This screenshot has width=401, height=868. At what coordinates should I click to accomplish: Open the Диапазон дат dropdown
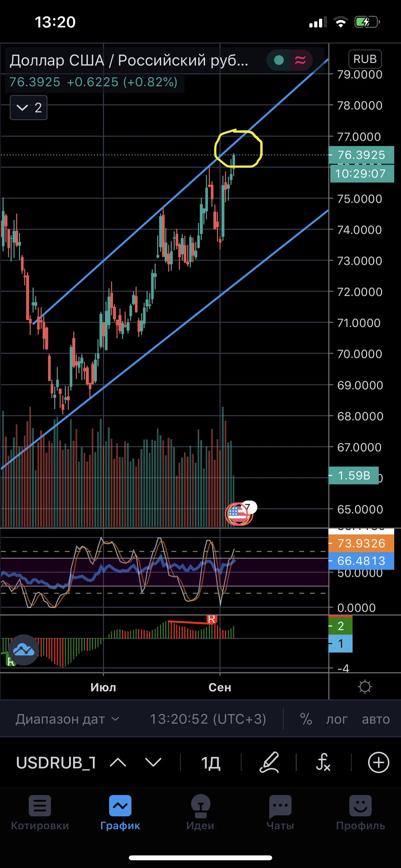coord(67,719)
